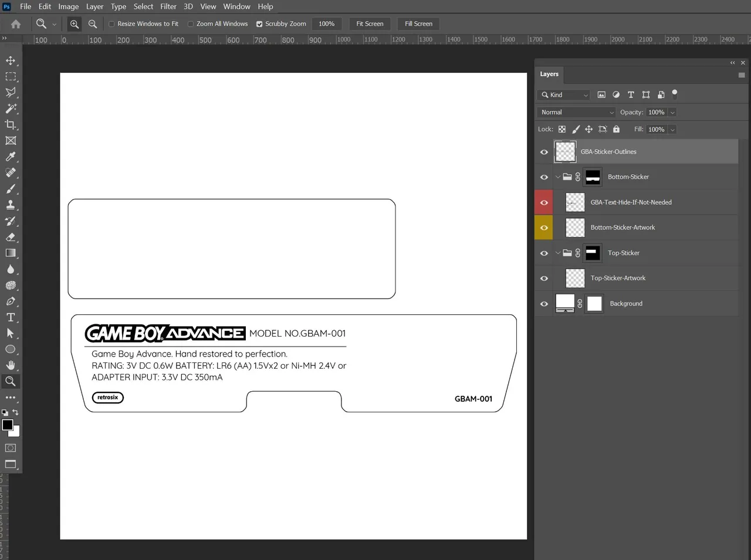Screen dimensions: 751x560
Task: Hide the Background layer
Action: 544,304
